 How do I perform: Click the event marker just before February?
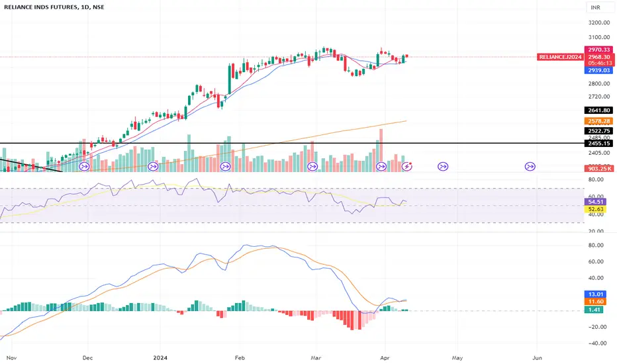(x=225, y=167)
